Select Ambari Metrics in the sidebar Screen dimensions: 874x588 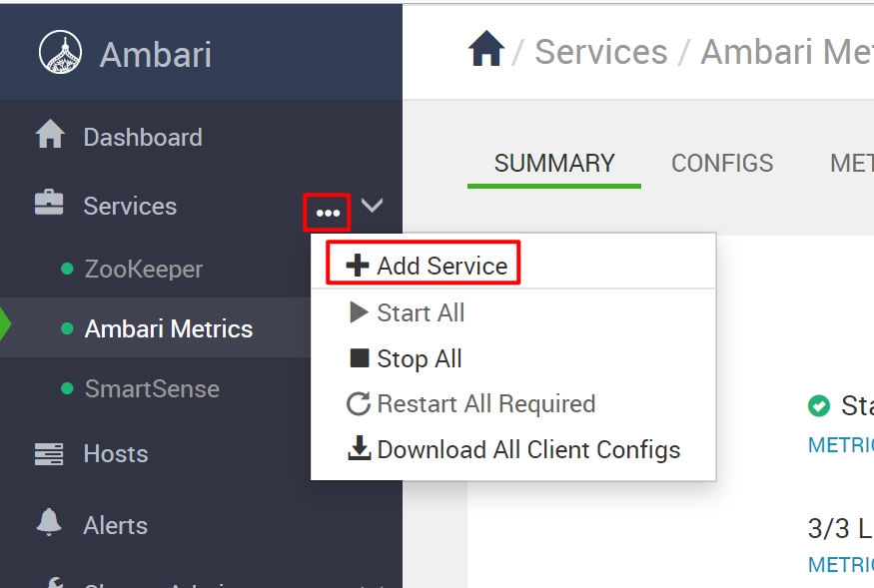[x=169, y=328]
